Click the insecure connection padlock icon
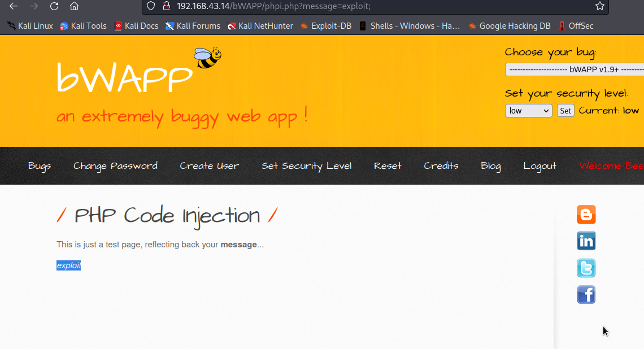Image resolution: width=644 pixels, height=349 pixels. click(x=166, y=6)
